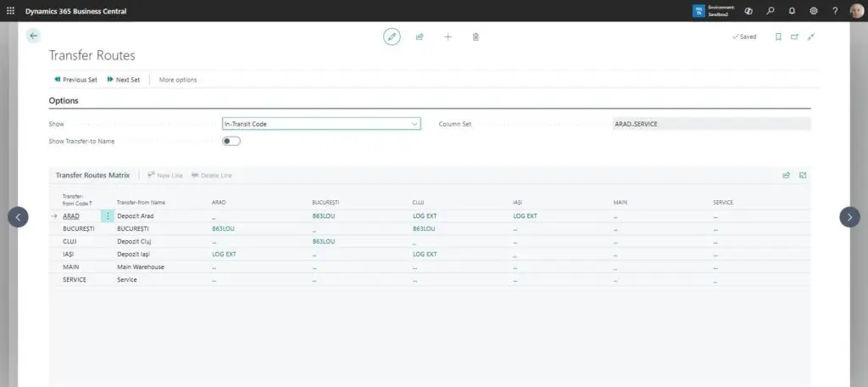The image size is (868, 387).
Task: Click Service name cell
Action: pos(127,279)
